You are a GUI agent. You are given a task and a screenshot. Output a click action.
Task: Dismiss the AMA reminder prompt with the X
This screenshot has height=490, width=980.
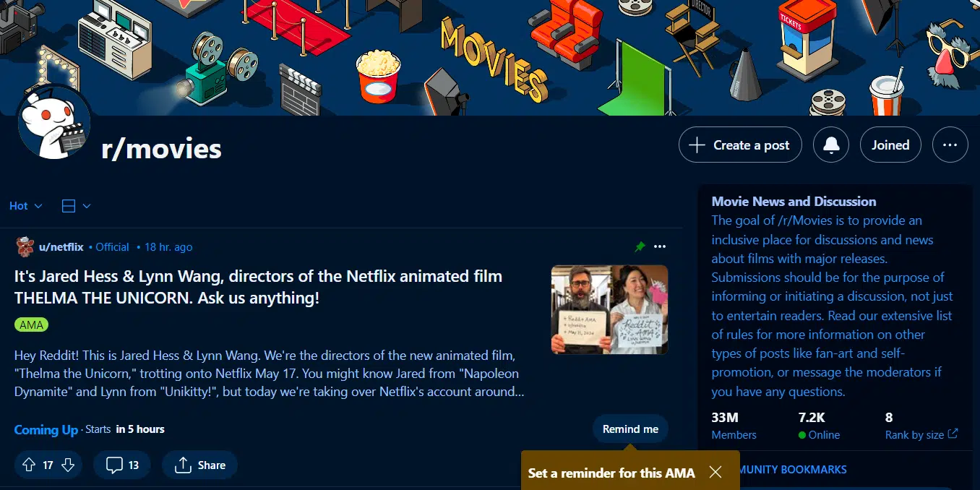715,472
